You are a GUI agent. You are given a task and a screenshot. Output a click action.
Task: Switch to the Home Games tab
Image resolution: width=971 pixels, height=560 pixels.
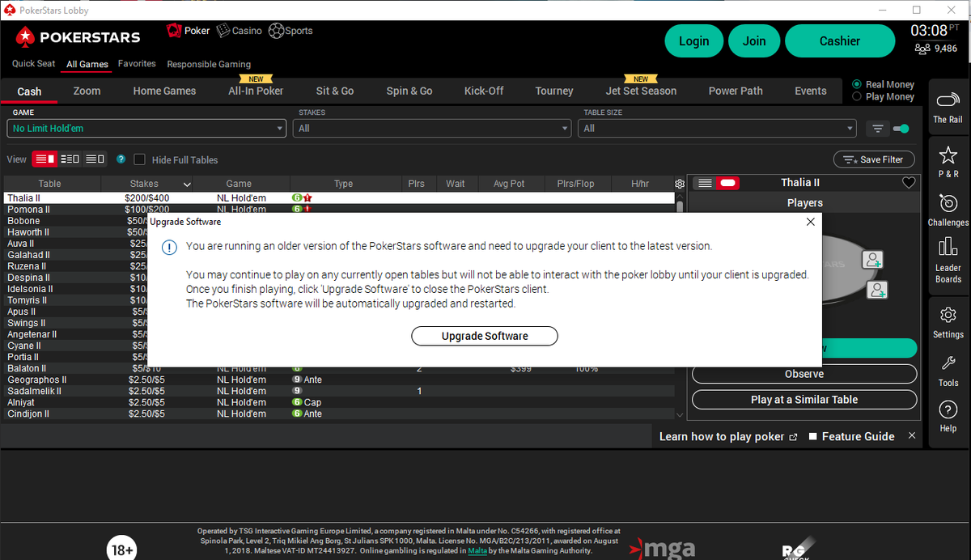point(164,91)
